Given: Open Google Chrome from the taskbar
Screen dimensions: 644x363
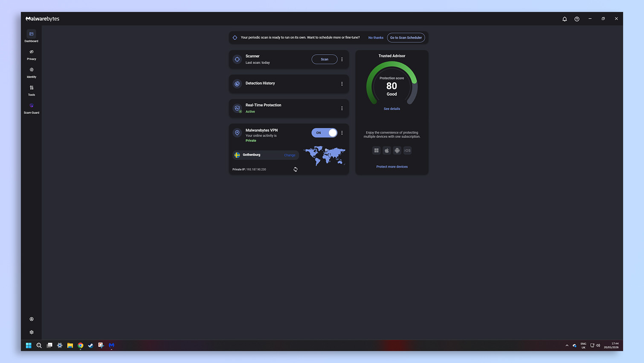Looking at the screenshot, I should click(80, 345).
